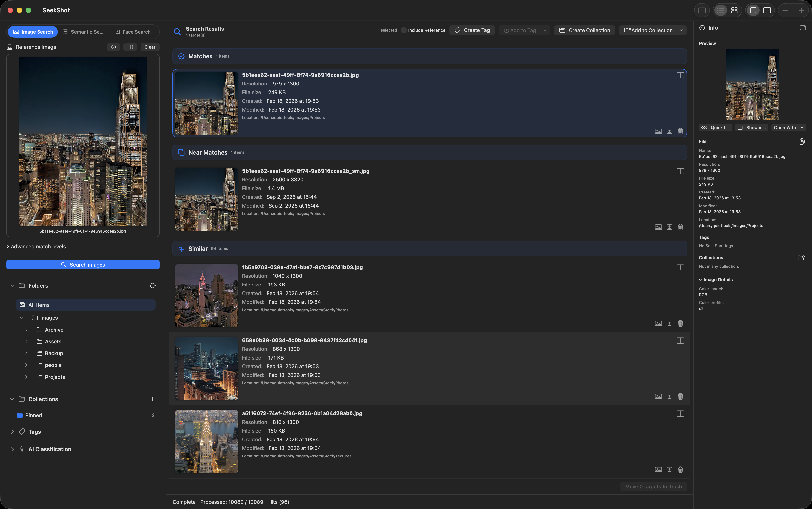The image size is (812, 509).
Task: Select the Image Search tab
Action: (33, 32)
